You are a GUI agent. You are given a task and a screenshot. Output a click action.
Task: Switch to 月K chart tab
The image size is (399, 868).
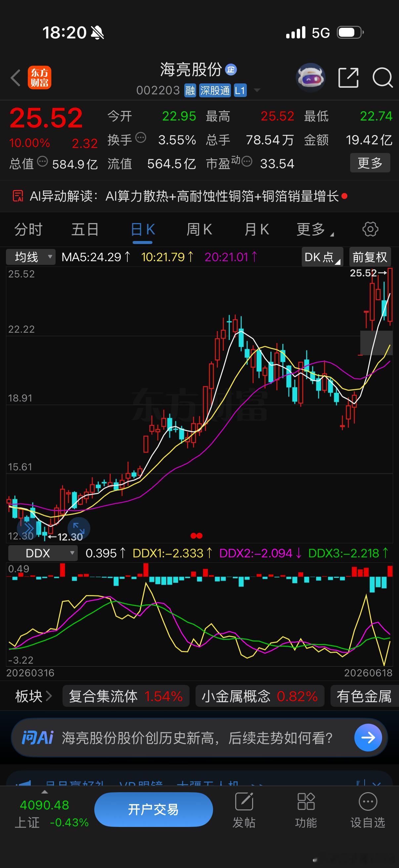[257, 229]
